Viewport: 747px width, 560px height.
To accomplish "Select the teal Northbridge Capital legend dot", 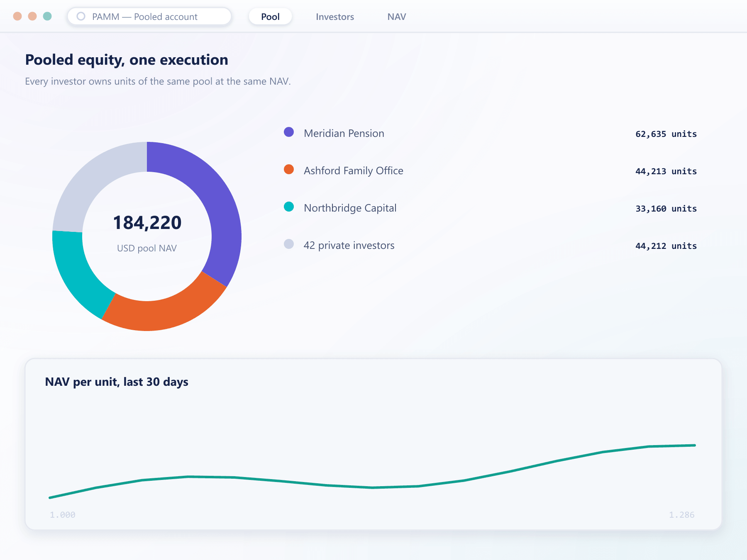I will (289, 207).
